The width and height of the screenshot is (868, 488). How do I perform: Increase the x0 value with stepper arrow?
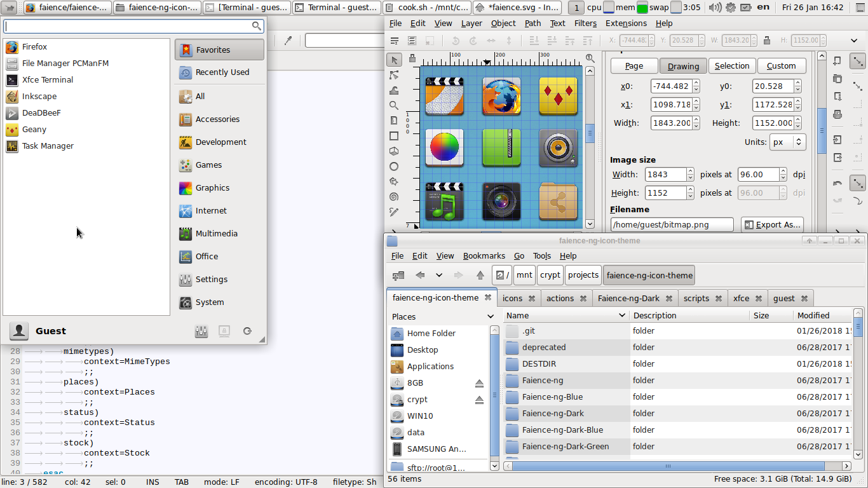point(696,83)
